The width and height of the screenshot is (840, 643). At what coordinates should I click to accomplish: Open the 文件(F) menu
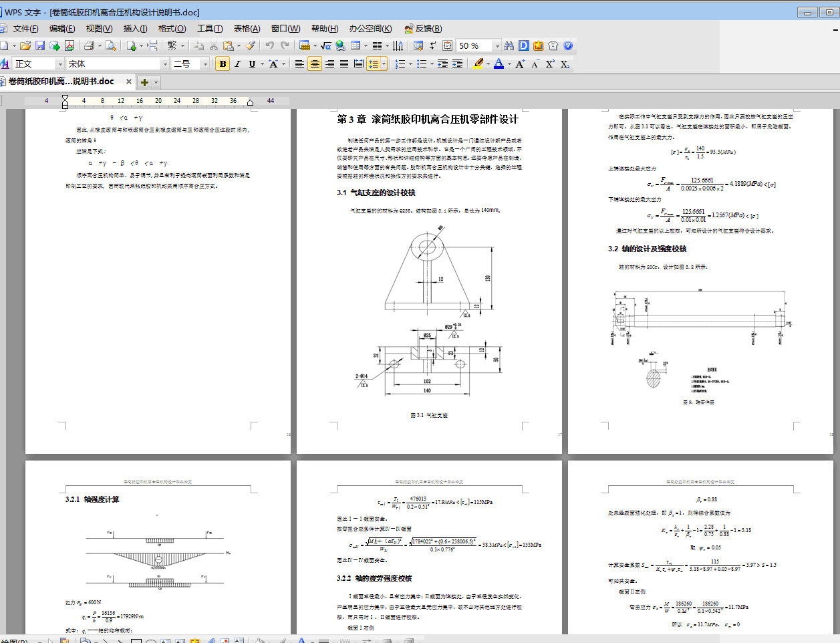pyautogui.click(x=25, y=29)
